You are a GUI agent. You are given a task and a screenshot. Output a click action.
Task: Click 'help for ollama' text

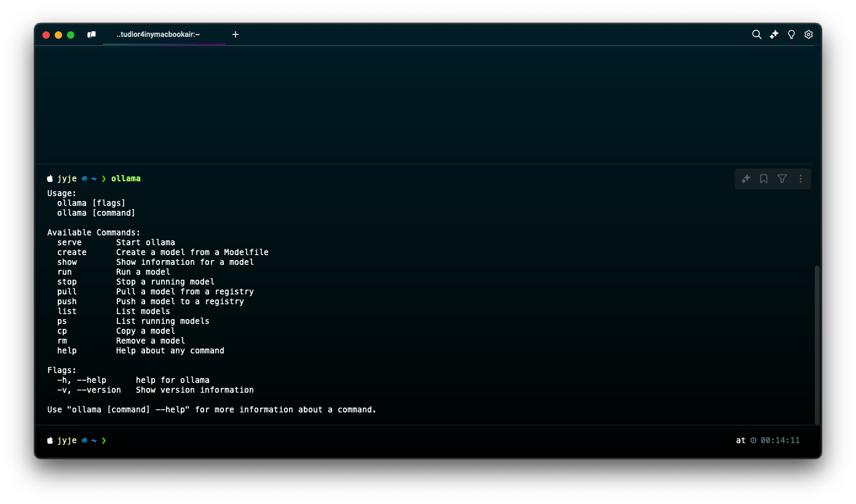tap(173, 380)
